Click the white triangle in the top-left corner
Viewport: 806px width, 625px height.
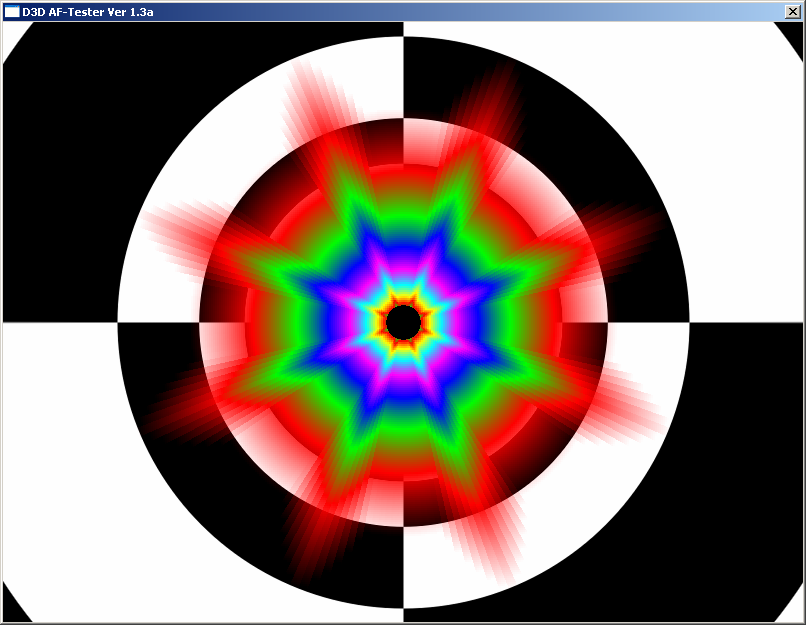click(x=8, y=30)
